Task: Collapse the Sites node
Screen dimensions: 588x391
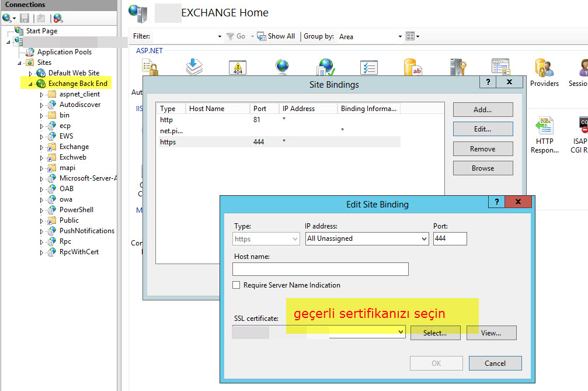Action: pos(19,63)
